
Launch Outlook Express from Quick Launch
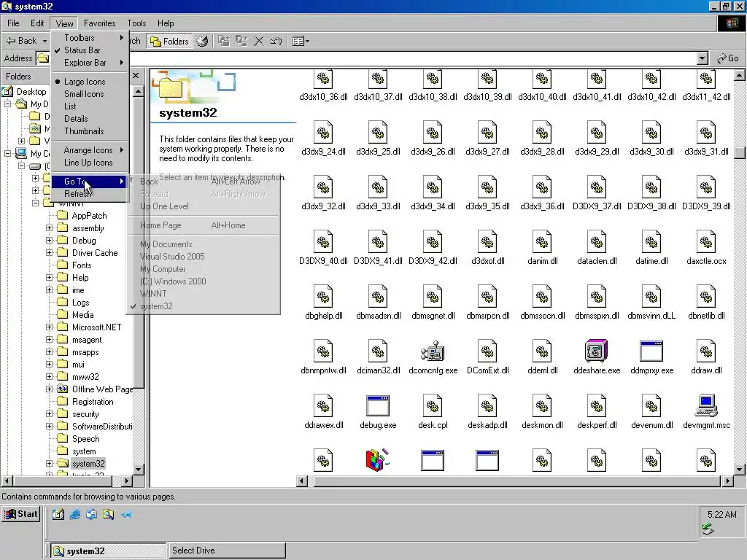click(x=91, y=514)
